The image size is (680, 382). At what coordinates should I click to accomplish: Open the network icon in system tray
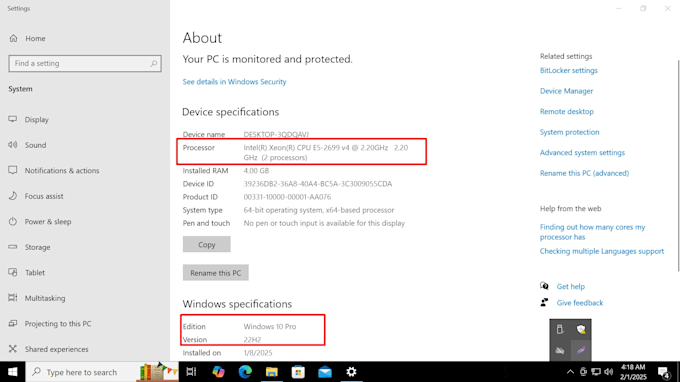point(596,372)
